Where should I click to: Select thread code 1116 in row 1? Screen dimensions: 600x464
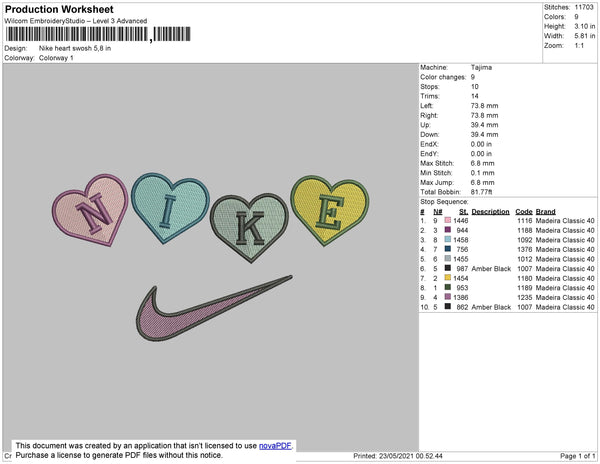tap(525, 221)
